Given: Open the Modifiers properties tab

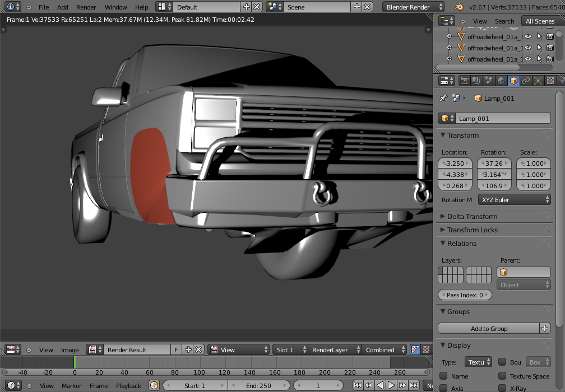Looking at the screenshot, I should click(x=538, y=81).
